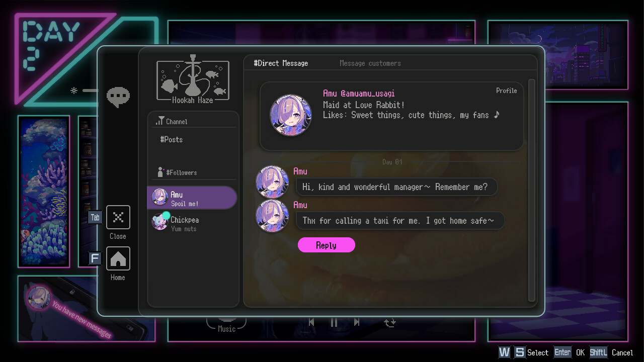Skip to next music track
Image resolution: width=644 pixels, height=362 pixels.
357,322
